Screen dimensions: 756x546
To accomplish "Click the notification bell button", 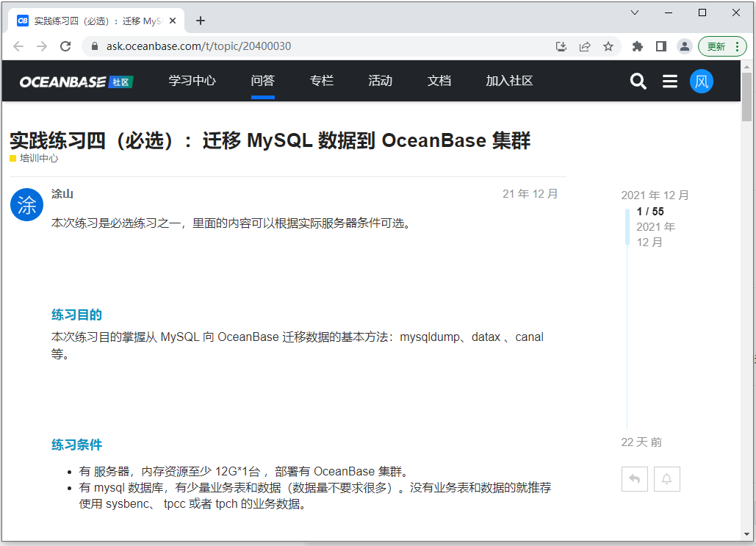I will click(667, 479).
